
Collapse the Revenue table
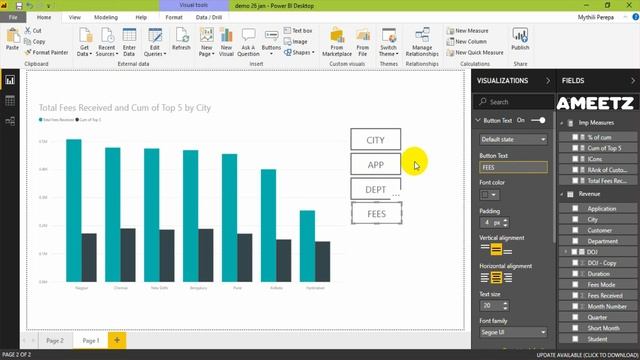(x=562, y=194)
